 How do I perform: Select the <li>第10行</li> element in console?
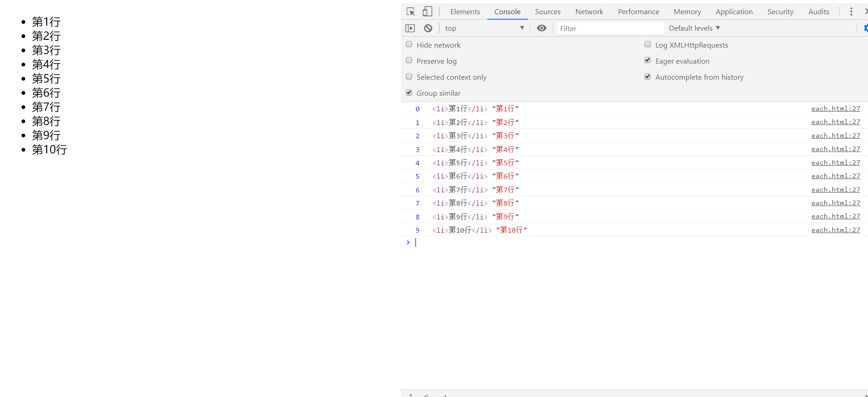coord(462,230)
